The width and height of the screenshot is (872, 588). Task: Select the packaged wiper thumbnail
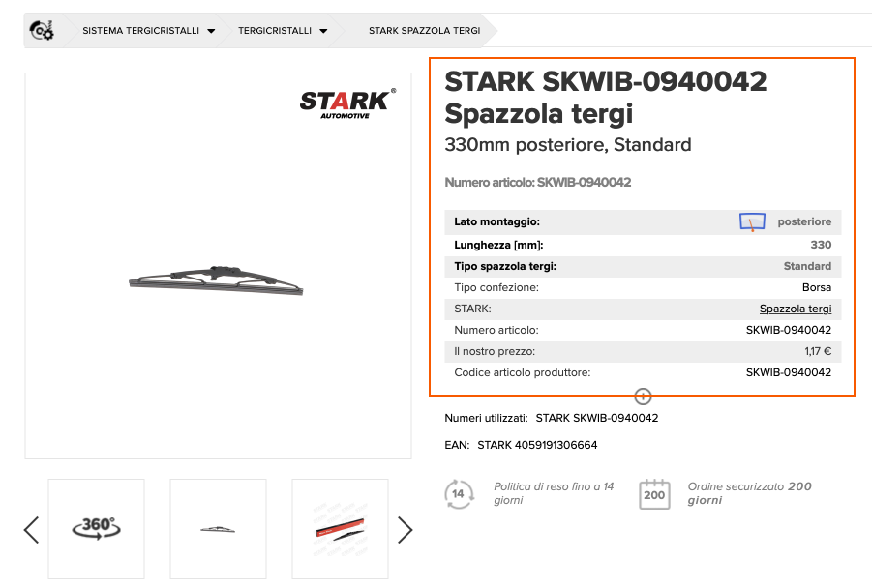(x=340, y=529)
